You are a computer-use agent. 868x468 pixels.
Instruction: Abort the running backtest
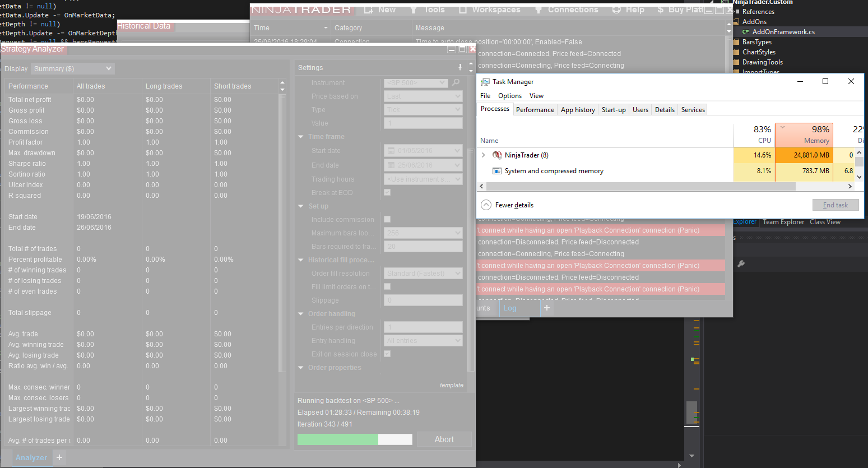[x=444, y=439]
